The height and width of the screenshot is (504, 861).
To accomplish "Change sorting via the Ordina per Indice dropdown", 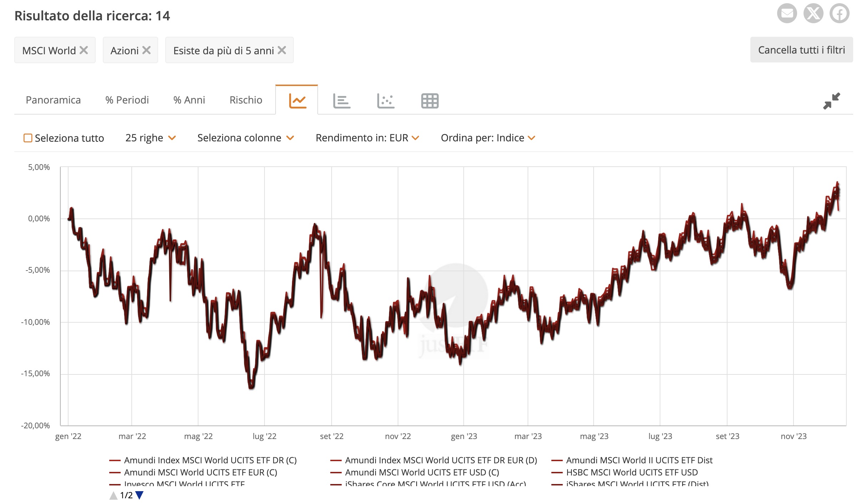I will (x=488, y=138).
